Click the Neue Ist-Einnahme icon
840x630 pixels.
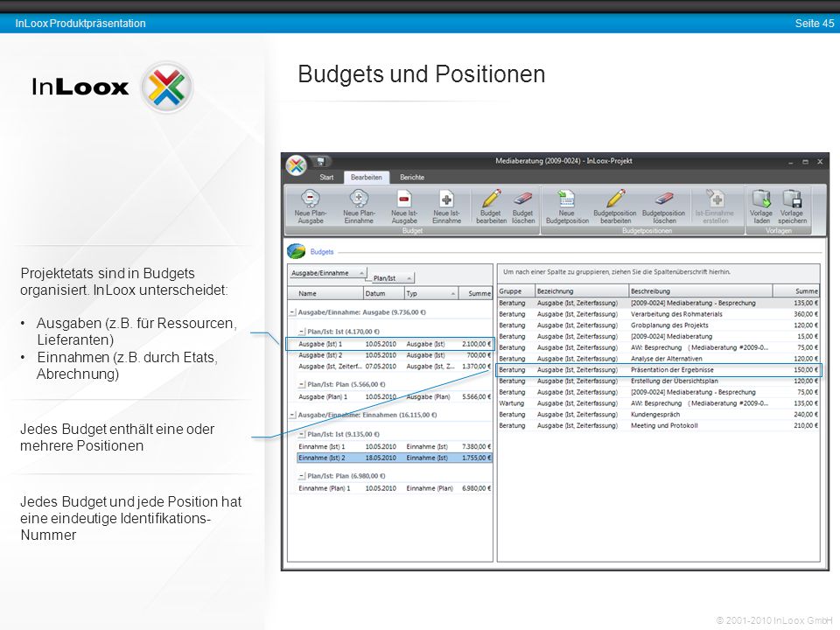446,199
